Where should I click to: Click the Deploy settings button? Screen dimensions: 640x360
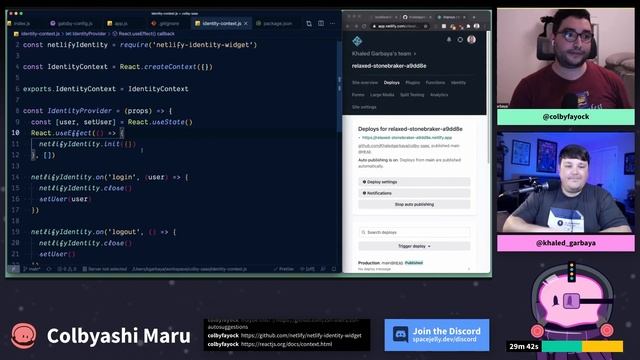414,182
